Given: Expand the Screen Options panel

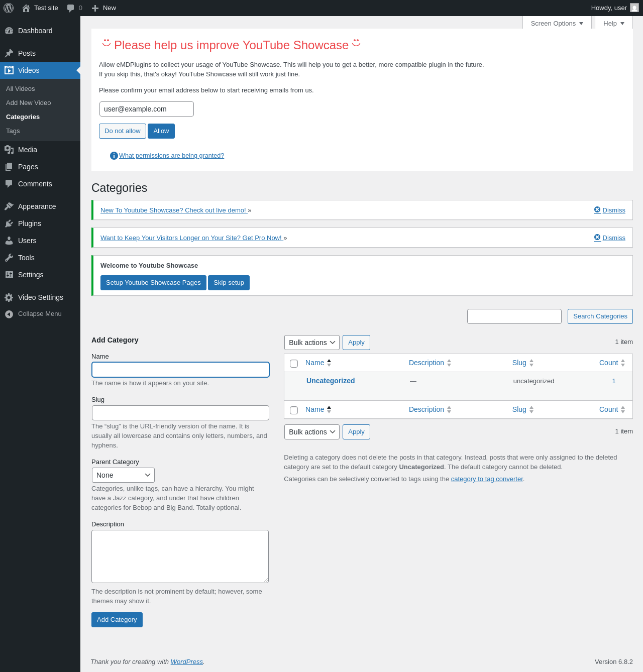Looking at the screenshot, I should pyautogui.click(x=557, y=23).
